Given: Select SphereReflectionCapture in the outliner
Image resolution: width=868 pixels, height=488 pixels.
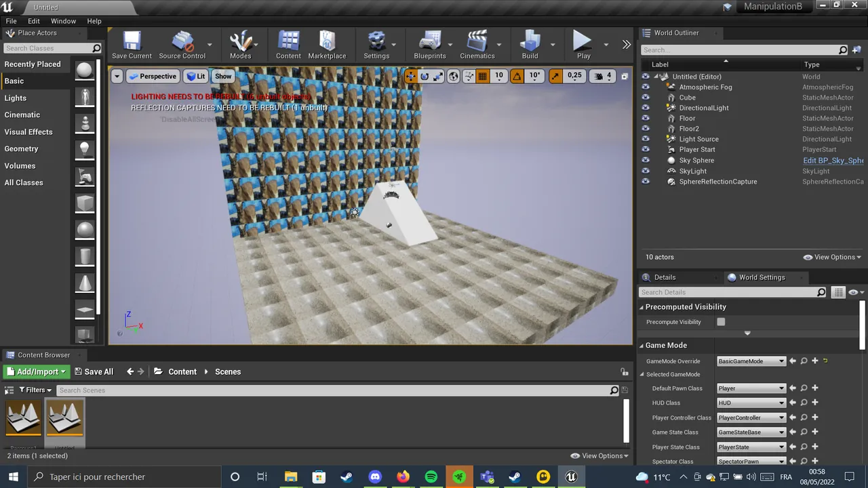Looking at the screenshot, I should 718,182.
